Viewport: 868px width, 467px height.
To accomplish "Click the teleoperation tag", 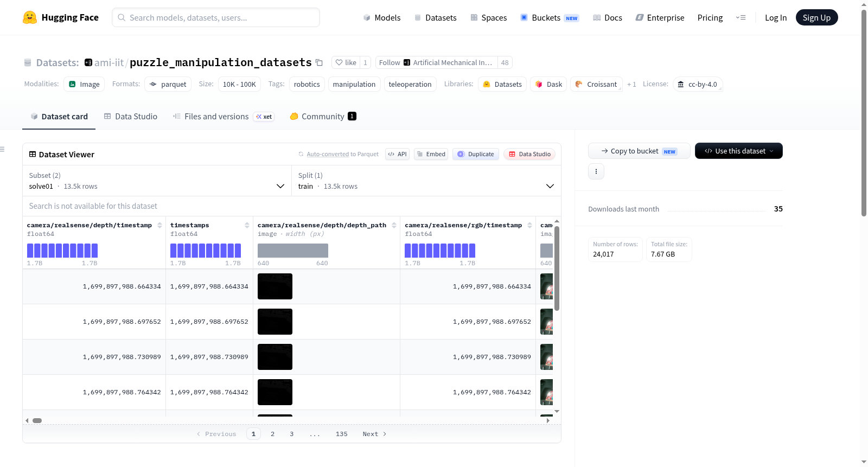I will [410, 84].
